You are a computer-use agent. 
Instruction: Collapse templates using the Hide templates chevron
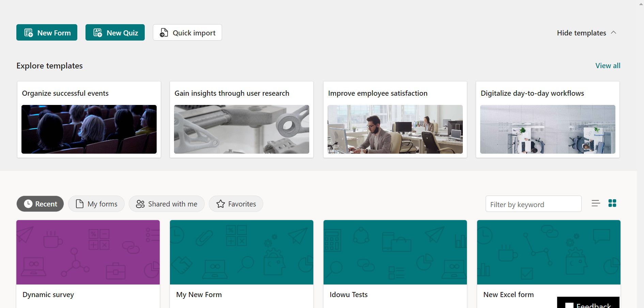pos(614,32)
